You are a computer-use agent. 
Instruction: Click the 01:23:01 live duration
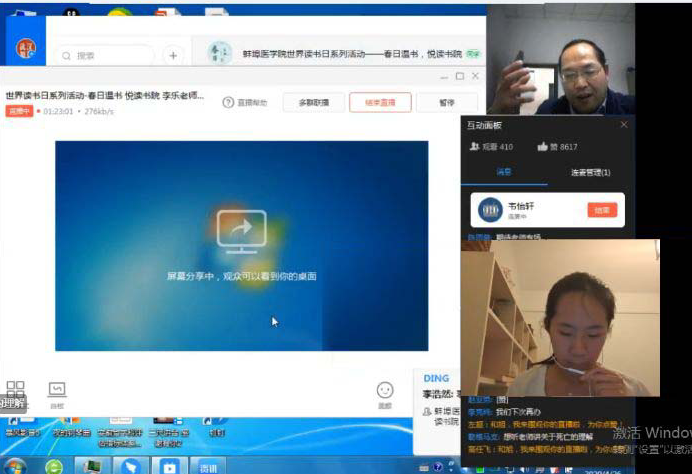tap(58, 111)
